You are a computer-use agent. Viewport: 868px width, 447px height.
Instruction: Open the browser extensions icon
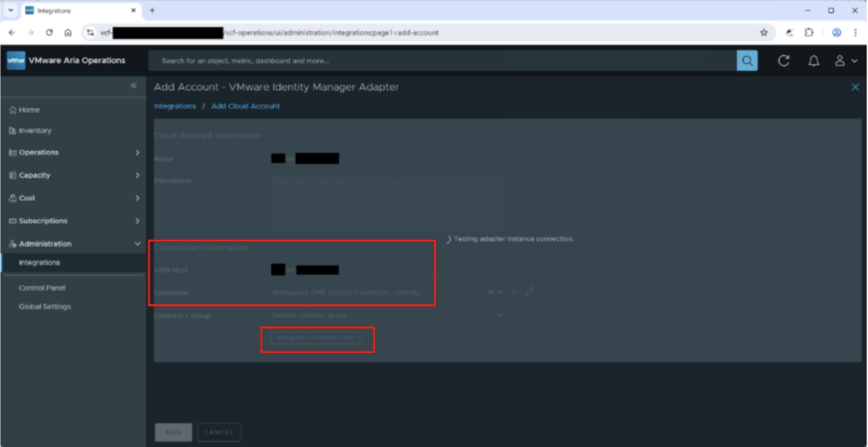(x=809, y=33)
